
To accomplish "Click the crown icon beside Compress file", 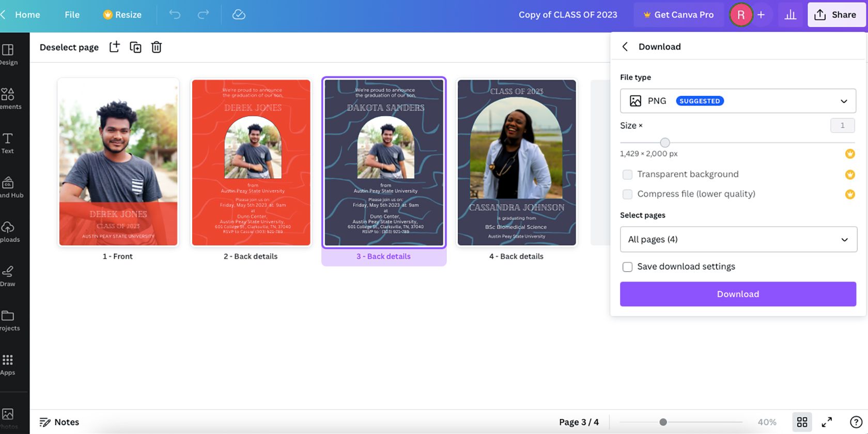I will point(850,194).
